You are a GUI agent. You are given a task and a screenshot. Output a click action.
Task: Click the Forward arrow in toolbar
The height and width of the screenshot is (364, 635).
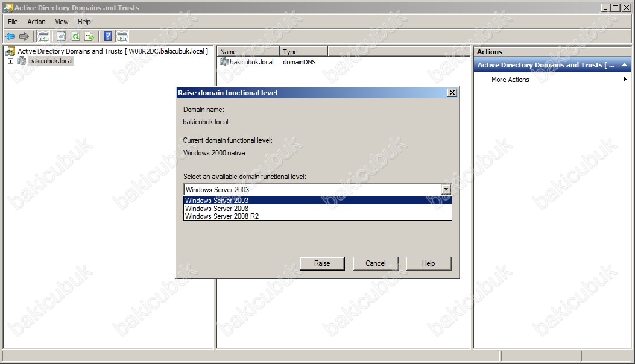pos(24,36)
